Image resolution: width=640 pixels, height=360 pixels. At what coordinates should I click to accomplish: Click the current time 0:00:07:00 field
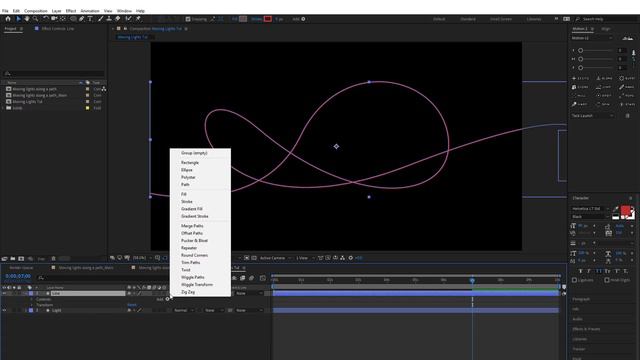tap(18, 276)
